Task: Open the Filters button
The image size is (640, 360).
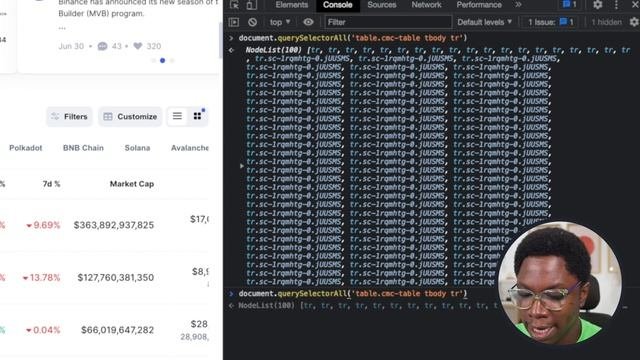Action: [x=69, y=116]
